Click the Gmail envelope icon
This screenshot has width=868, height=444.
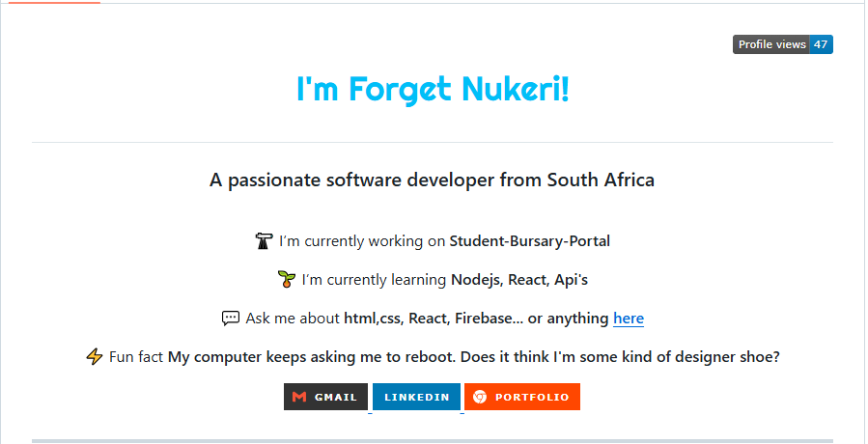pyautogui.click(x=299, y=397)
